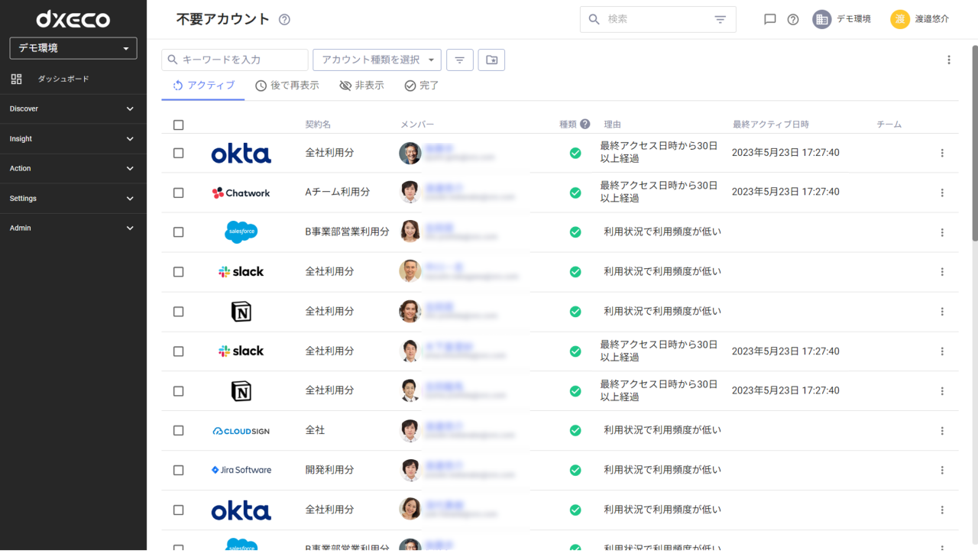Viewport: 978px width, 560px height.
Task: Focus the キーワードを入力 keyword field
Action: point(235,60)
